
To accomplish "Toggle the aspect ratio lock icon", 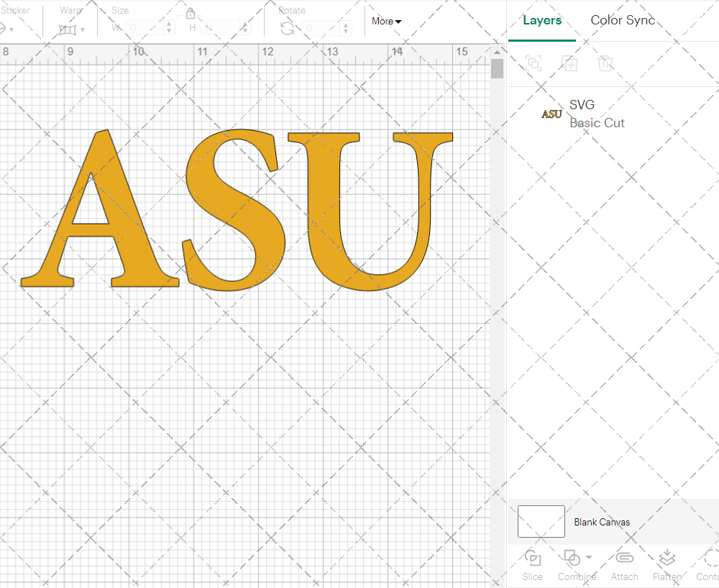I will (x=191, y=13).
